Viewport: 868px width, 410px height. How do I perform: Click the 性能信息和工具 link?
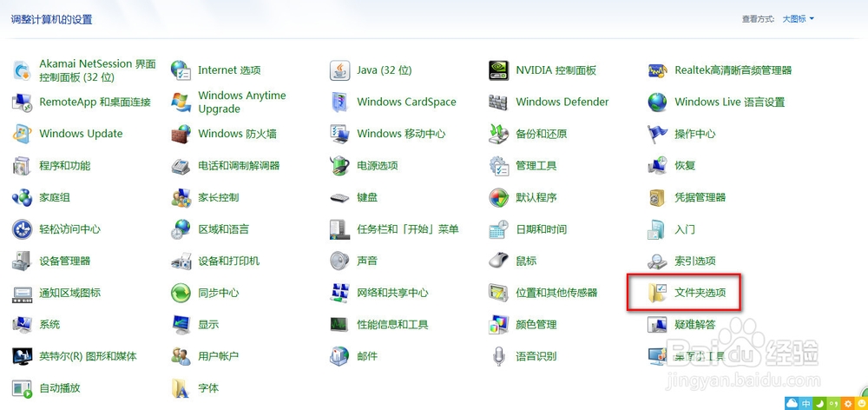pos(392,324)
